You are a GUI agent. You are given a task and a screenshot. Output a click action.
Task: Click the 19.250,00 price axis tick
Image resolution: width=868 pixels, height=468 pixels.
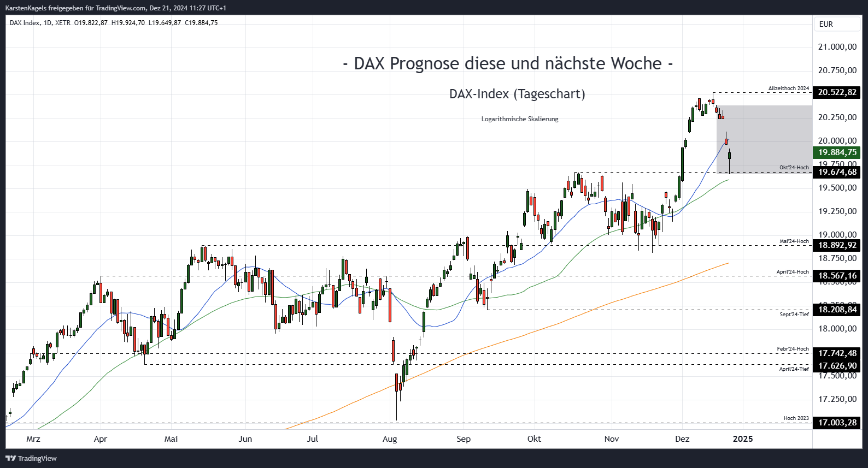coord(837,211)
